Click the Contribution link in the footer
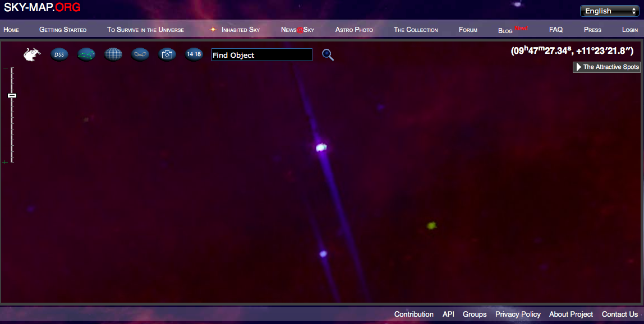 coord(414,314)
